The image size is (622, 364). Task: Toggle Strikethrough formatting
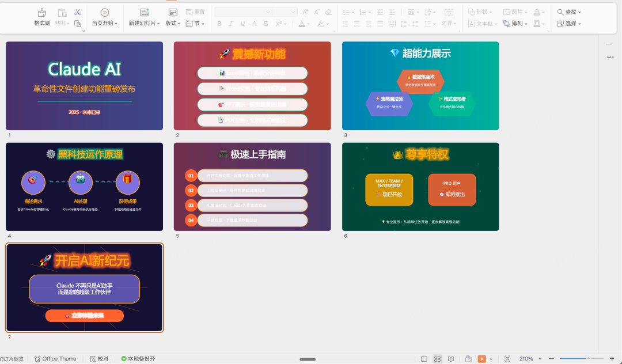pos(255,24)
